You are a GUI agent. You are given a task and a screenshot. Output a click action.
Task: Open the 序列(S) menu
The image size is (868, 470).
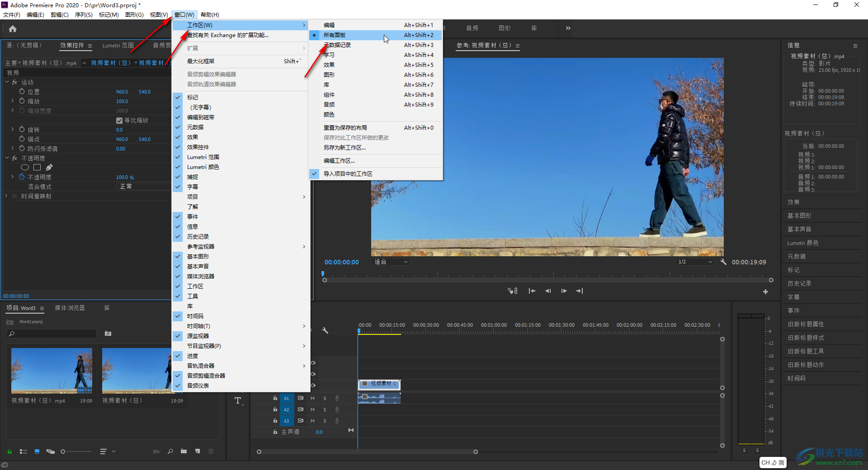click(83, 15)
